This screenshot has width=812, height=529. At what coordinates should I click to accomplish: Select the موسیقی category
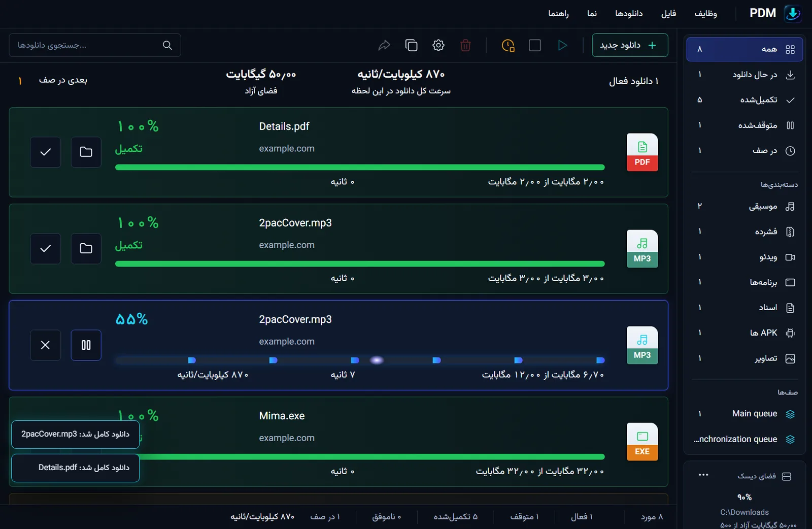click(x=745, y=206)
